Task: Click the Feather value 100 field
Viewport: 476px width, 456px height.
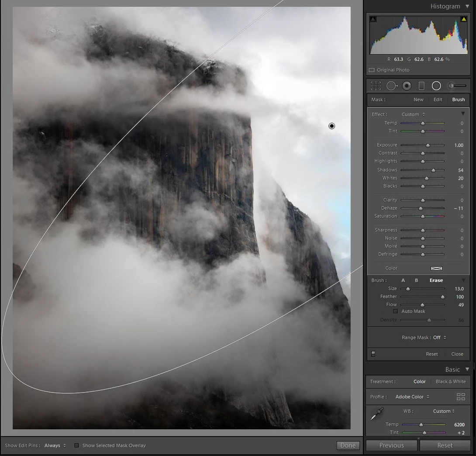Action: point(460,297)
